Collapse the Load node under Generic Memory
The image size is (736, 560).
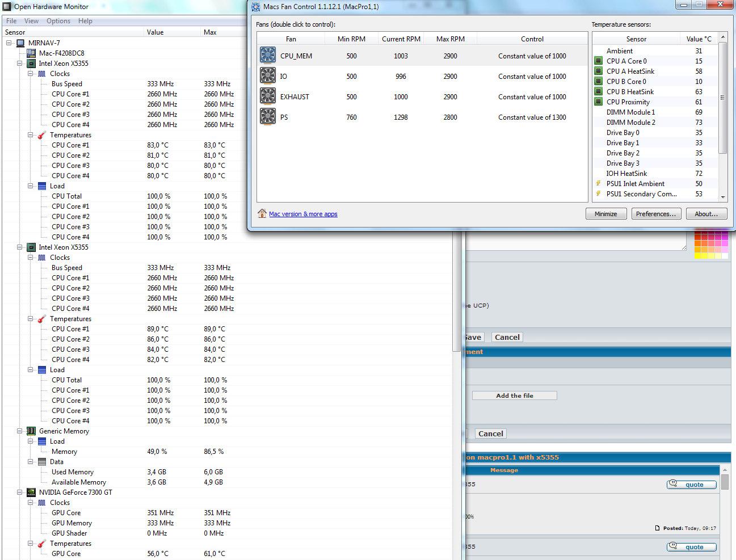(x=31, y=441)
